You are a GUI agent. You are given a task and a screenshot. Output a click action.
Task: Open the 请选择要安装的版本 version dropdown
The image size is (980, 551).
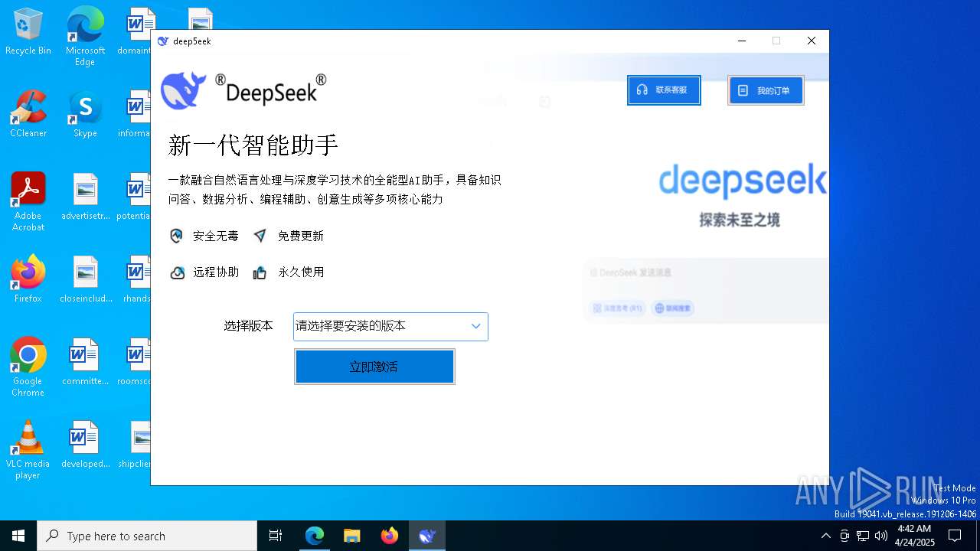point(390,326)
